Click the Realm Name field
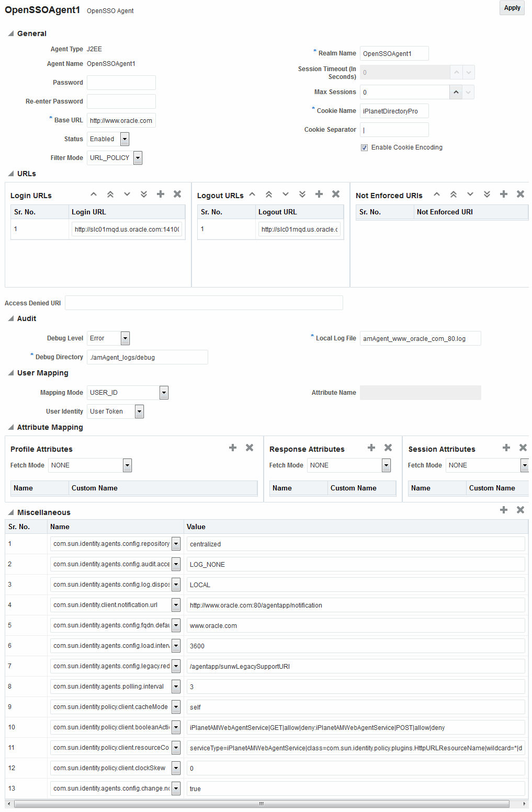This screenshot has height=812, width=532. (x=394, y=53)
